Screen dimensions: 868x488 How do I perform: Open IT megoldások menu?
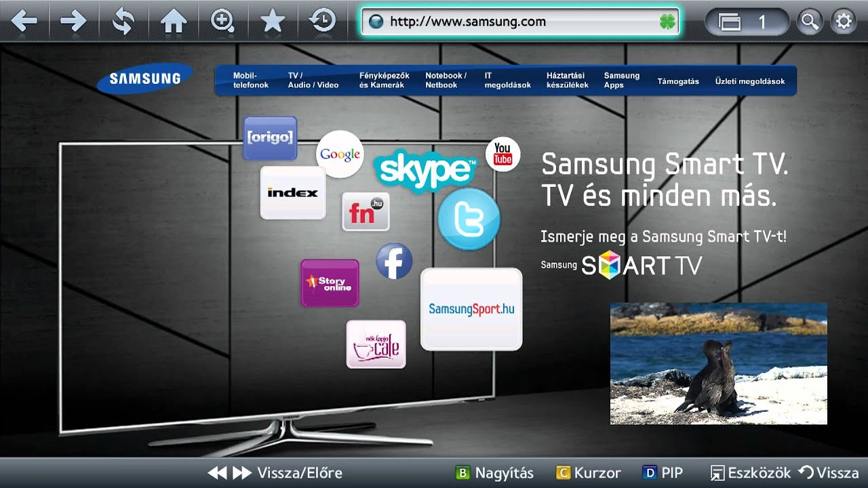(507, 80)
